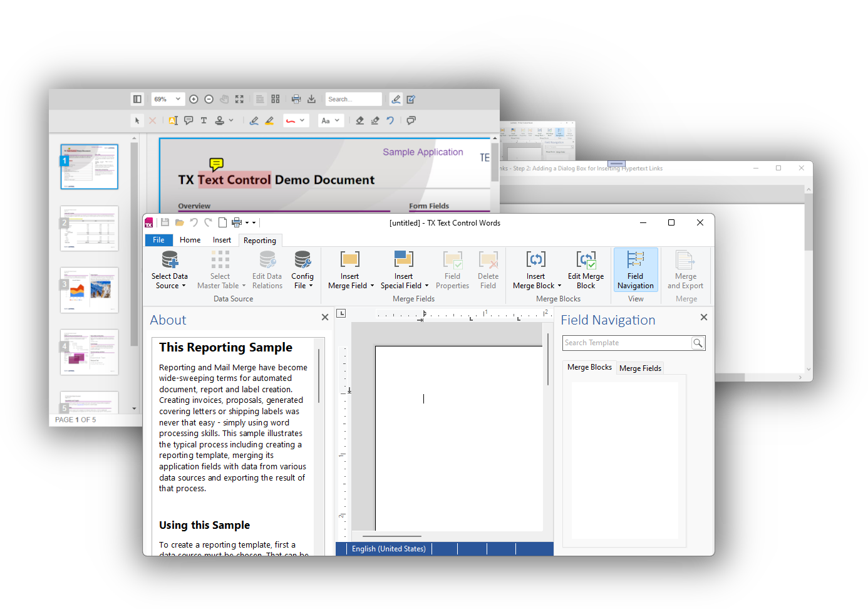Select the stamp annotation tool
Viewport: 868px width, 609px height.
click(x=220, y=120)
